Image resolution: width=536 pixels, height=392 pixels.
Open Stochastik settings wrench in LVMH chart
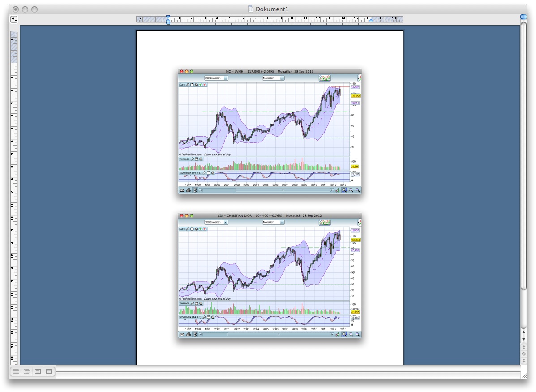pyautogui.click(x=204, y=173)
